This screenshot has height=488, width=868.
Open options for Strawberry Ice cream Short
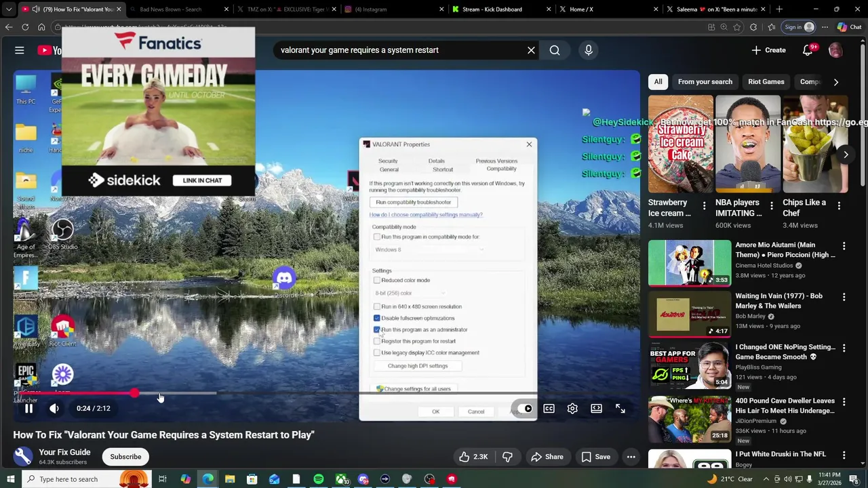pos(704,205)
